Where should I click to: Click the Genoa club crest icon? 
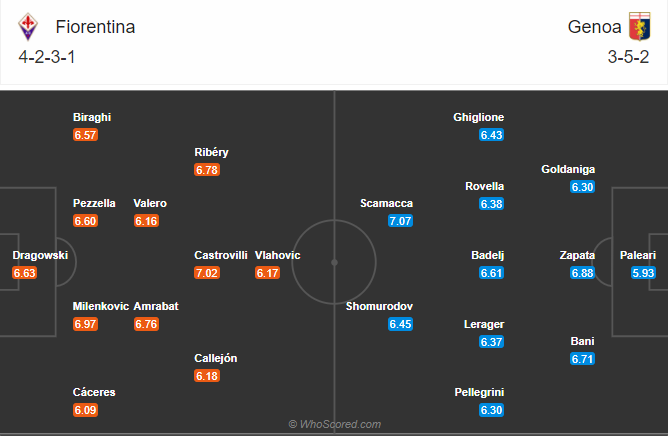[x=639, y=26]
